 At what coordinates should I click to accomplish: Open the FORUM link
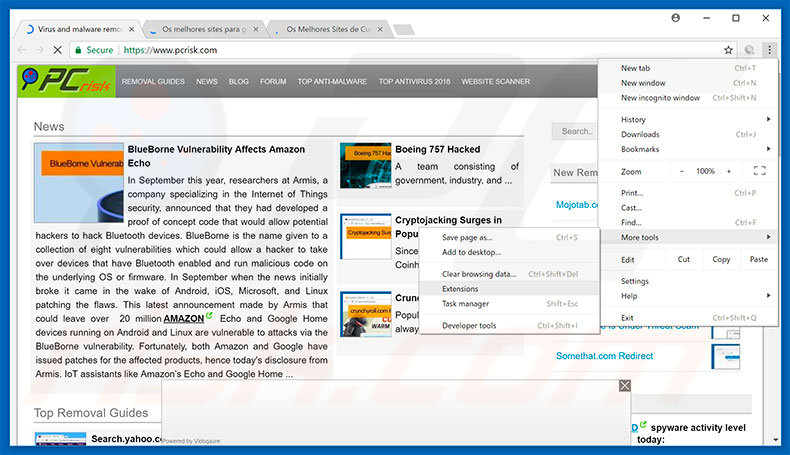click(x=273, y=81)
